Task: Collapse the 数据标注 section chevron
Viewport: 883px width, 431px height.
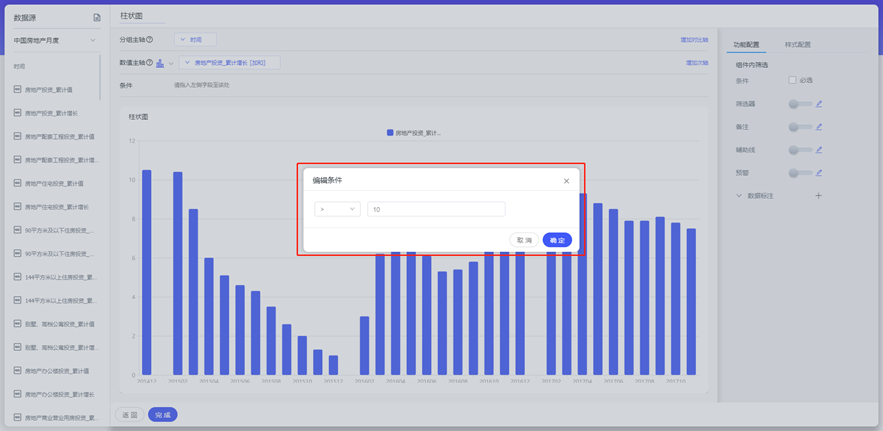Action: 739,196
